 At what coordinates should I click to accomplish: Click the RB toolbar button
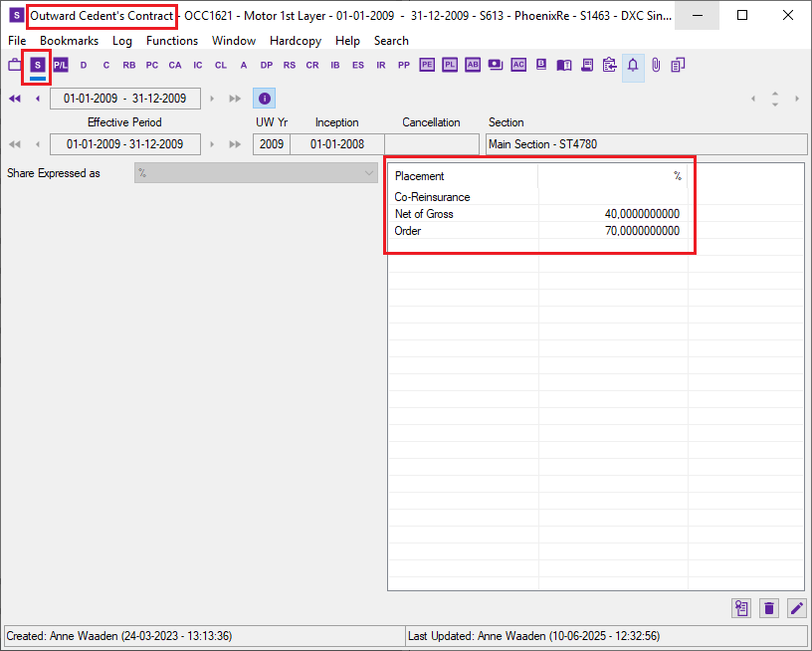[x=129, y=66]
